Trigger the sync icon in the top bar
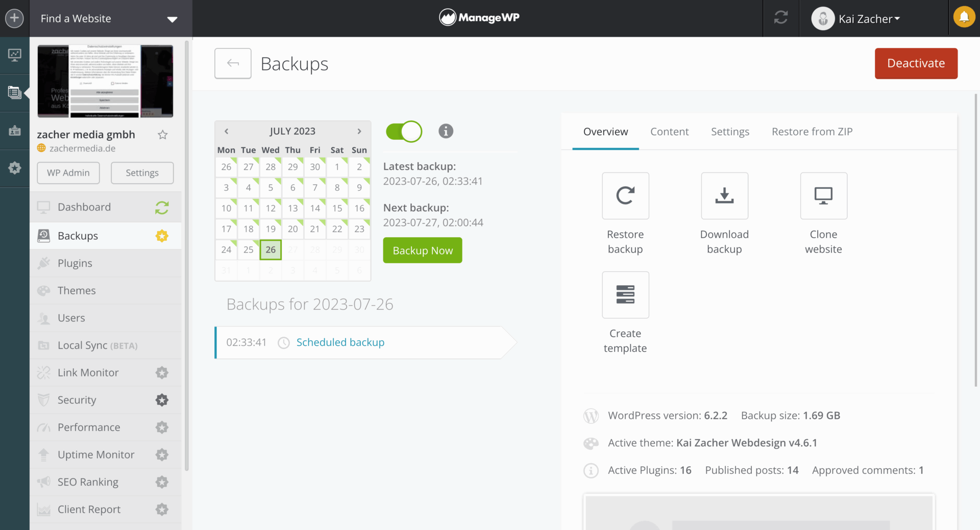 tap(780, 18)
